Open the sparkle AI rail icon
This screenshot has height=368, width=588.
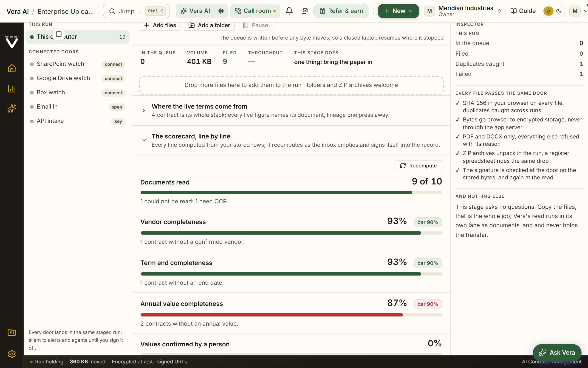[12, 108]
